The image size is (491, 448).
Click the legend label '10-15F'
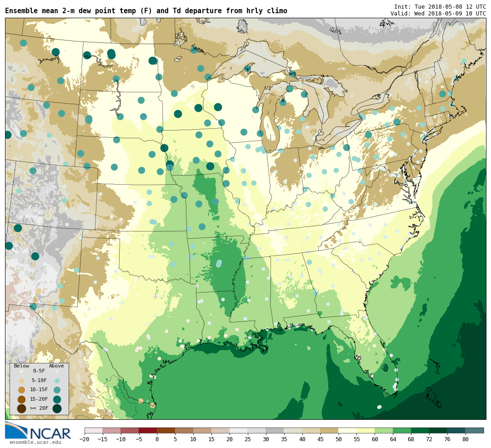pos(39,390)
